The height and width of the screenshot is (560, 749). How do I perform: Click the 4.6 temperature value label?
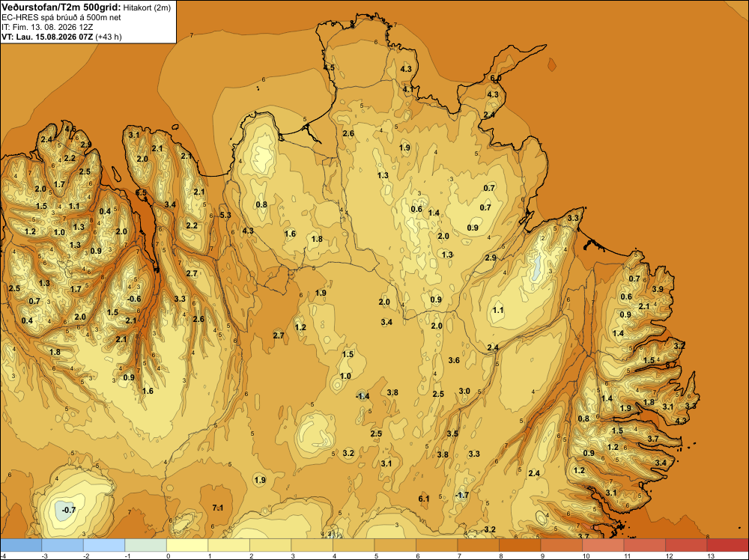tap(70, 129)
